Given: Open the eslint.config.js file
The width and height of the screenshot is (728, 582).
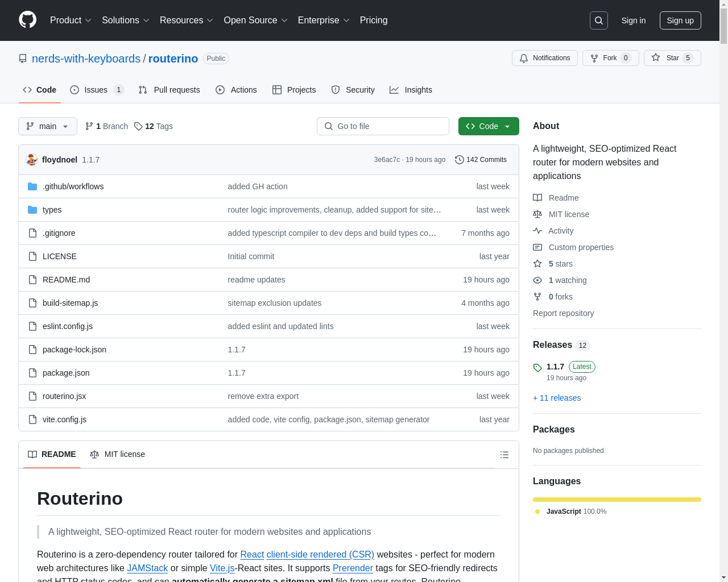Looking at the screenshot, I should click(68, 326).
